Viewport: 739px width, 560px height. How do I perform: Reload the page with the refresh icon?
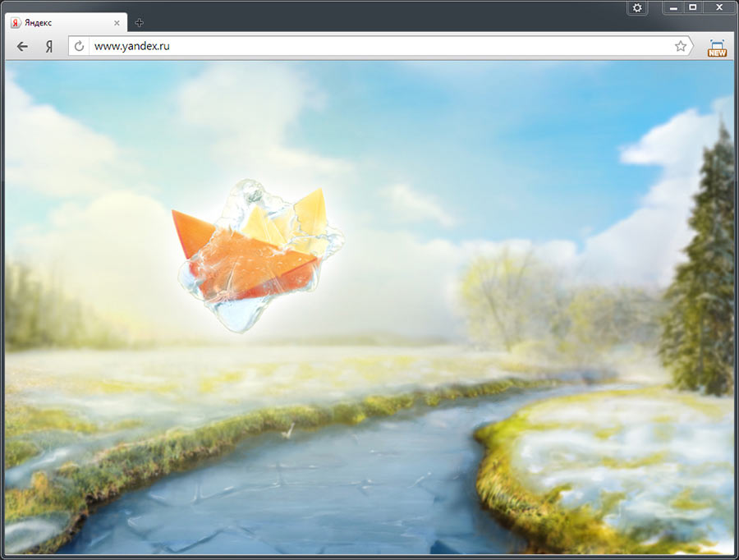[80, 47]
